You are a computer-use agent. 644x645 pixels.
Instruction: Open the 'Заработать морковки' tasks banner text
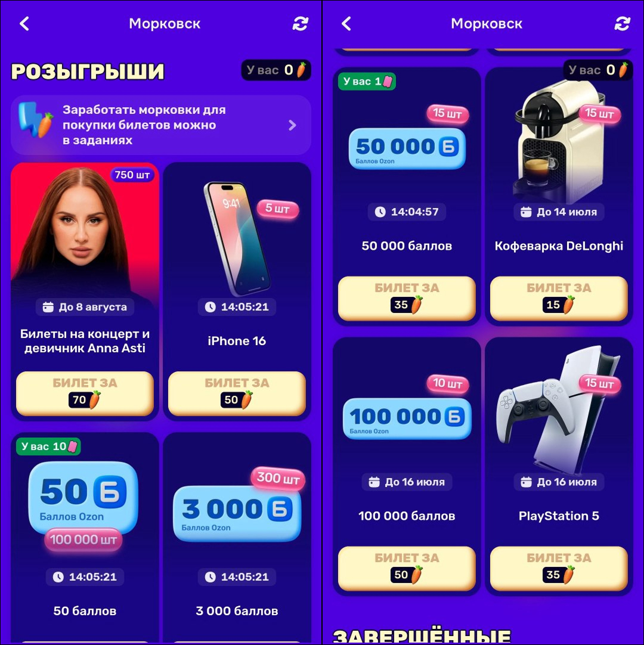tap(144, 125)
